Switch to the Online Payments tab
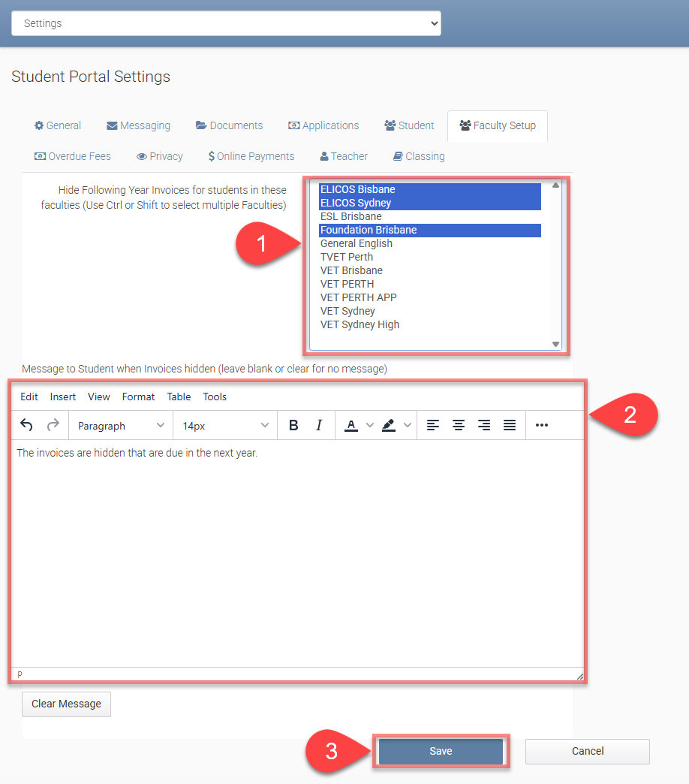 pyautogui.click(x=251, y=156)
